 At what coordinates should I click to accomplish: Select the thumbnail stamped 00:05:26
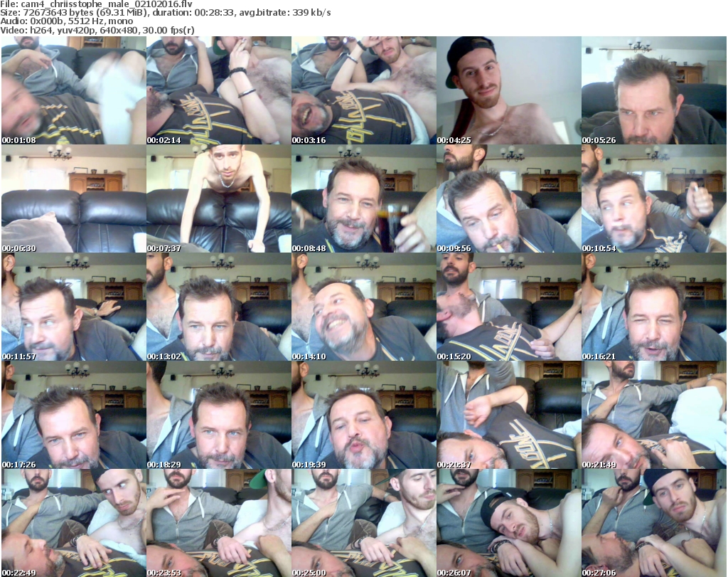[654, 90]
